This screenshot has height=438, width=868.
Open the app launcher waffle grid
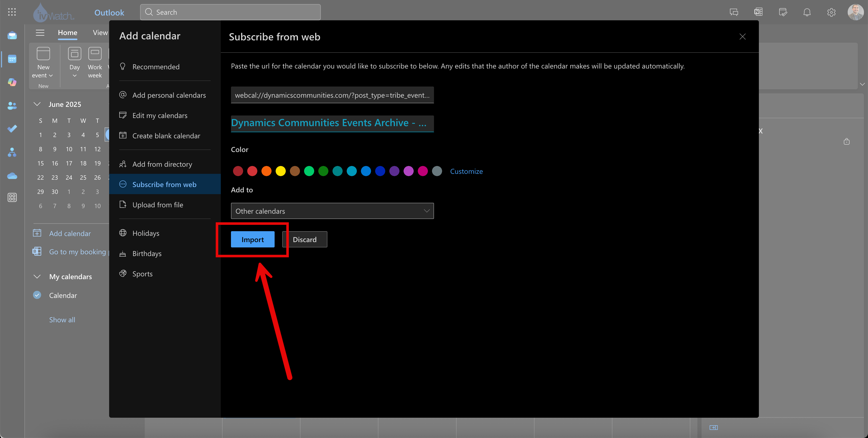(12, 12)
